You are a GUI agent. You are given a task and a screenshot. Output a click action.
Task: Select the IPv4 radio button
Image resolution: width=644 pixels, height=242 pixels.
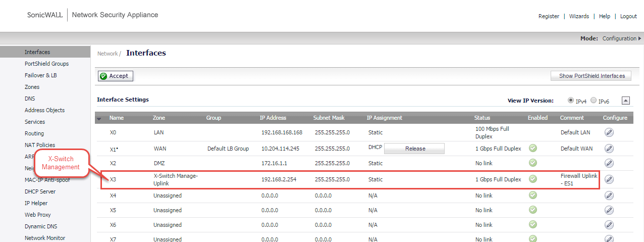(571, 100)
